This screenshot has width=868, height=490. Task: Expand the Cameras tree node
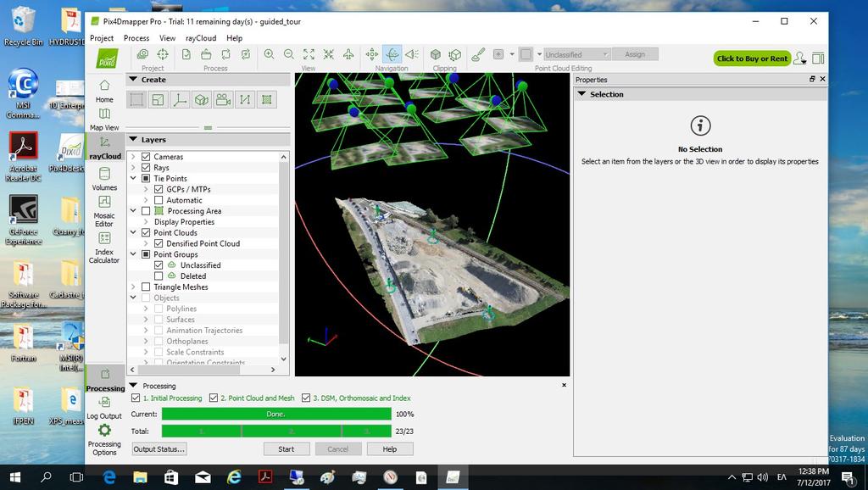[x=133, y=157]
